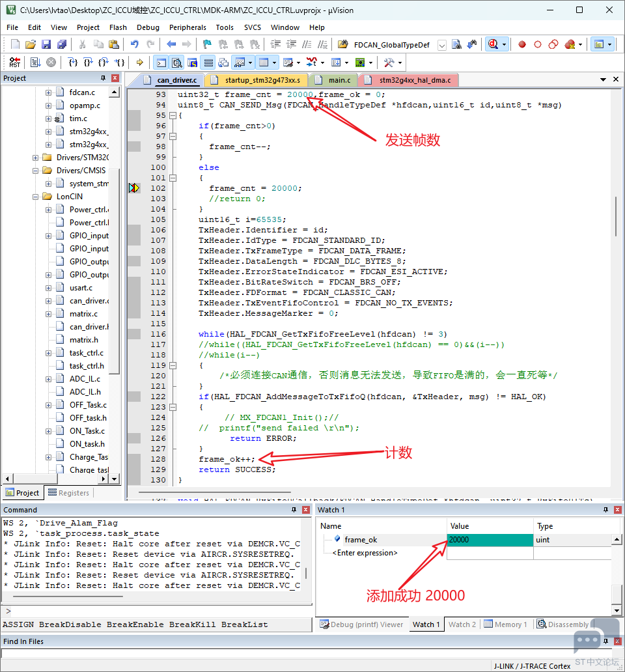Select the can_driver.h file in the tree
Image resolution: width=625 pixels, height=672 pixels.
[x=89, y=327]
